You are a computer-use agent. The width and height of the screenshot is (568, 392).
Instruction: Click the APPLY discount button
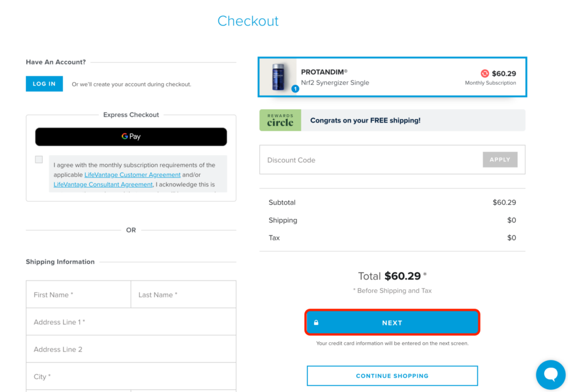[x=500, y=160]
